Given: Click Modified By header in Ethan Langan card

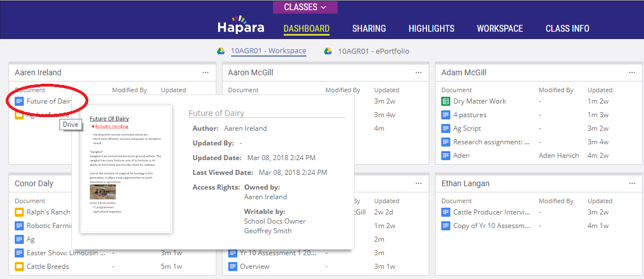Looking at the screenshot, I should [556, 201].
